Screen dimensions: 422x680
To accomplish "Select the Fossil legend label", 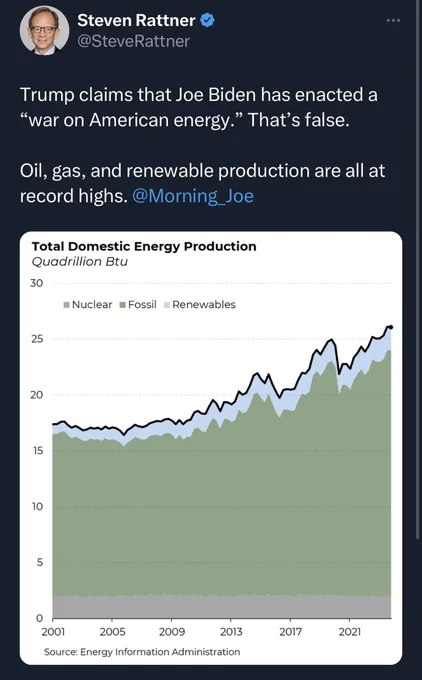I will 142,304.
